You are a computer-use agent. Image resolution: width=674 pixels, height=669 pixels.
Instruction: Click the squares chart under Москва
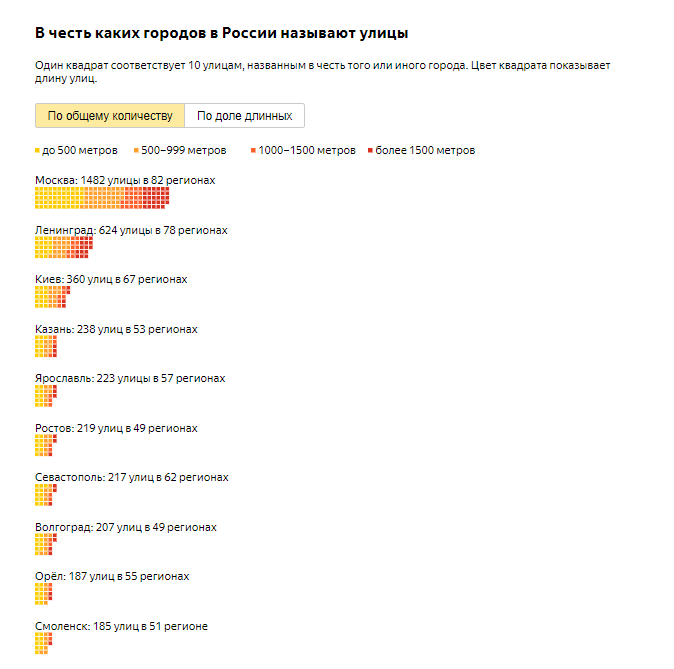coord(102,198)
